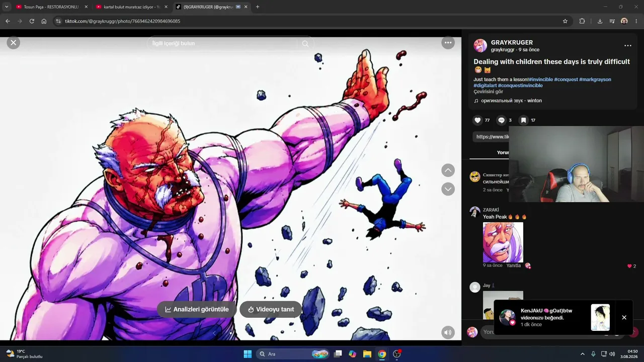The image size is (644, 362).
Task: Open the browser Extensions puzzle icon
Action: pos(582,21)
